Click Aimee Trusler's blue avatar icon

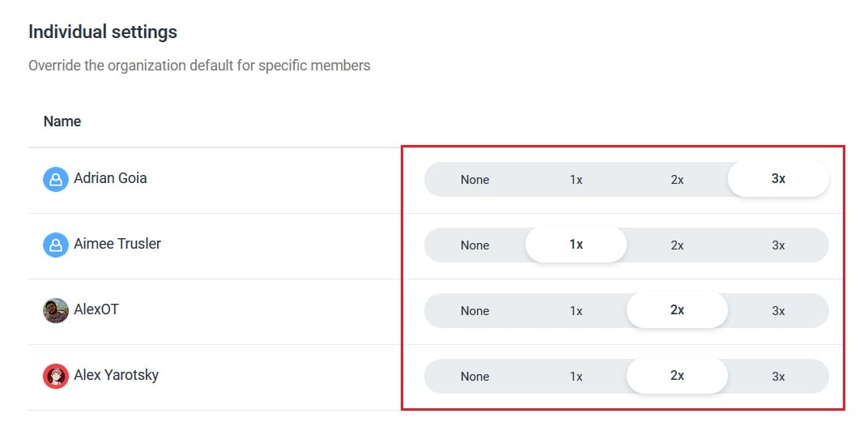[x=56, y=245]
